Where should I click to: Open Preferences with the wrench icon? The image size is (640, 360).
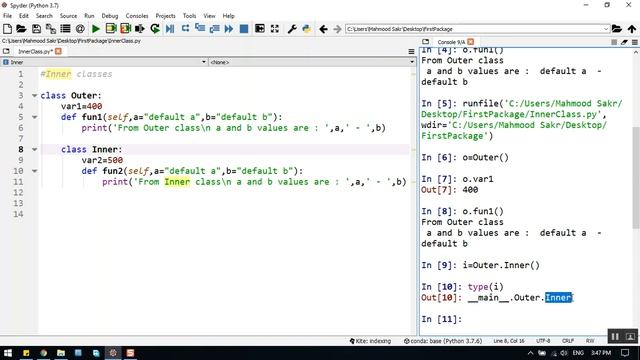coord(291,29)
